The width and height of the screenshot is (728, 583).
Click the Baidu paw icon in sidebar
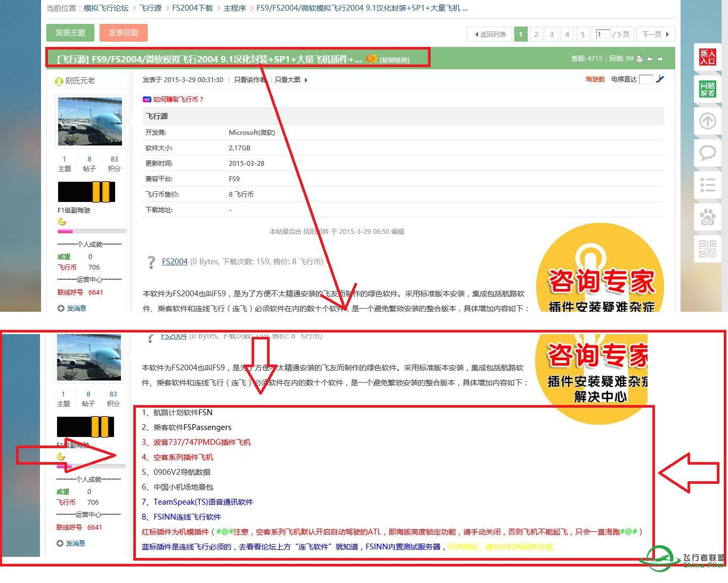(708, 217)
